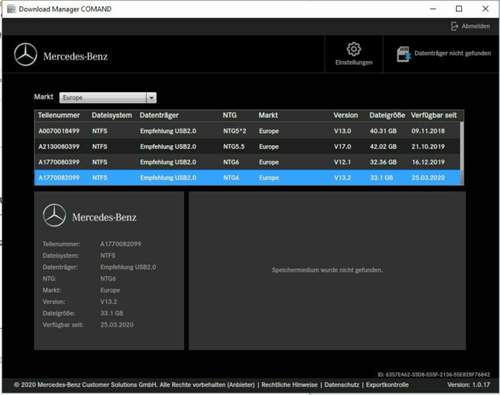Click Mercedes-Benz star logo in details panel
The width and height of the screenshot is (500, 395).
tap(54, 216)
